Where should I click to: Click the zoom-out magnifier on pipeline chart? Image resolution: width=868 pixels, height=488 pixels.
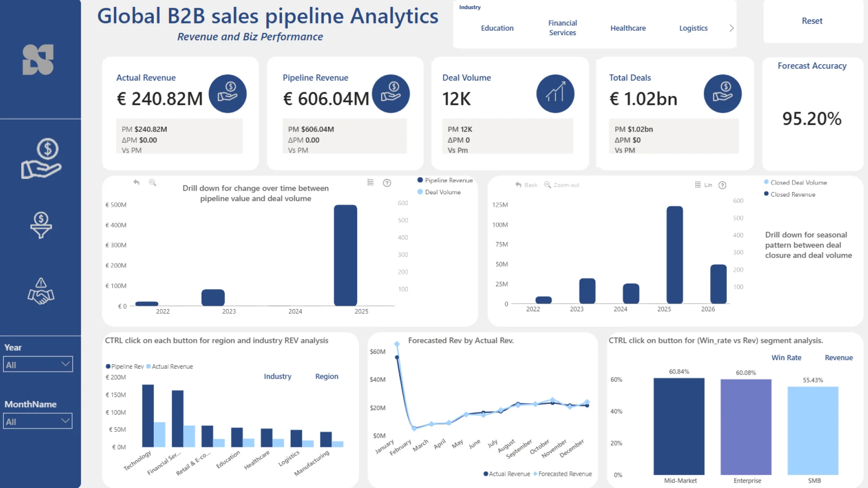click(153, 183)
